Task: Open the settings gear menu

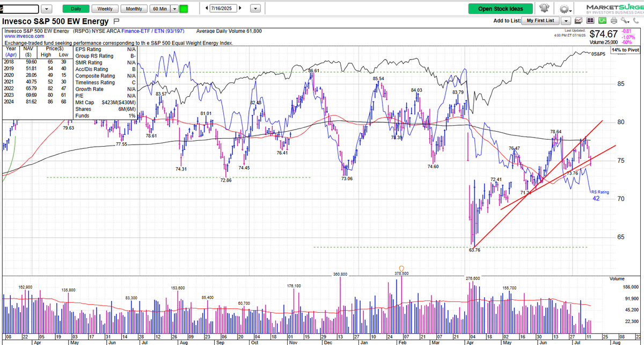Action: (x=565, y=9)
